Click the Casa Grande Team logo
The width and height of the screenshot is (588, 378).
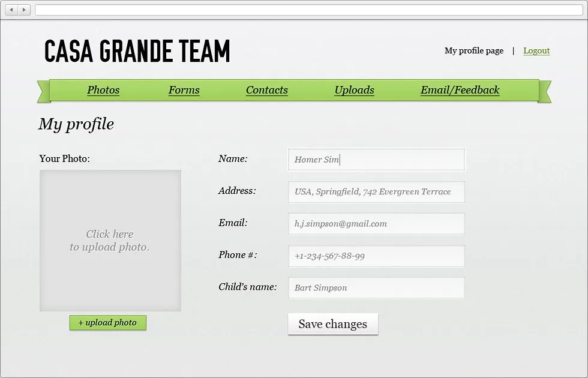[137, 51]
